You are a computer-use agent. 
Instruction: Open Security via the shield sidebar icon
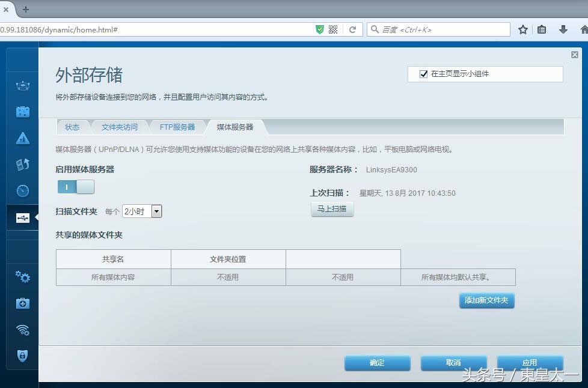(x=22, y=356)
